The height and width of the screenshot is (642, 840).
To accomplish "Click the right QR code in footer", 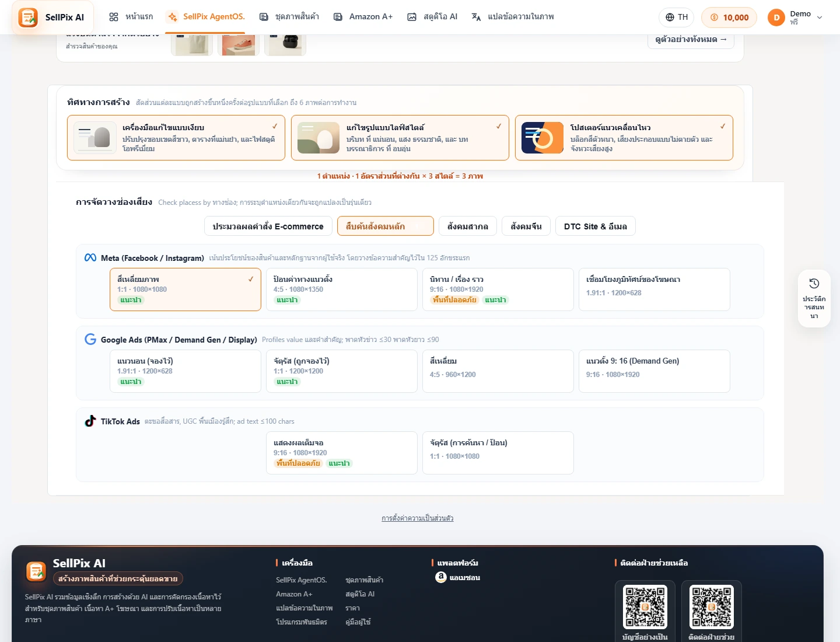I will (712, 607).
